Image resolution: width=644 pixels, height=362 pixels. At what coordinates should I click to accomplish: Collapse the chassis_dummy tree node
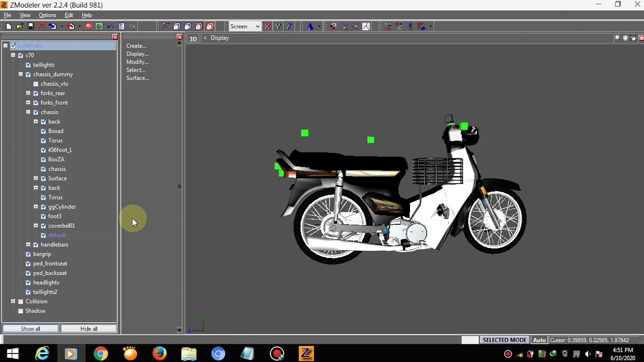pos(21,74)
